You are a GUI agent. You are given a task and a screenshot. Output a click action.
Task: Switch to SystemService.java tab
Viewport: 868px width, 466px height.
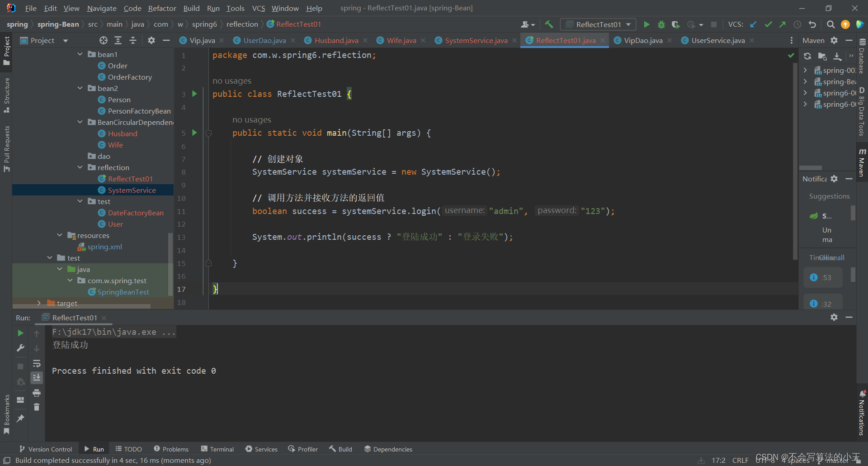pos(476,40)
